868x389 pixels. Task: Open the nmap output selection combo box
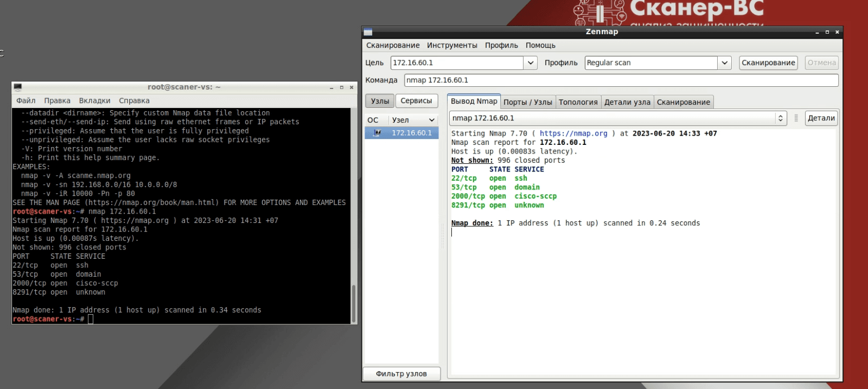(x=780, y=118)
